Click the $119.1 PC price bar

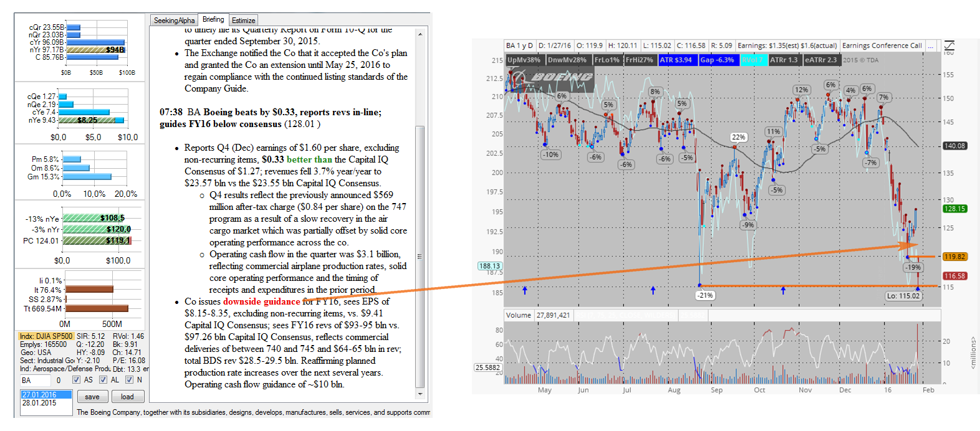tap(97, 240)
